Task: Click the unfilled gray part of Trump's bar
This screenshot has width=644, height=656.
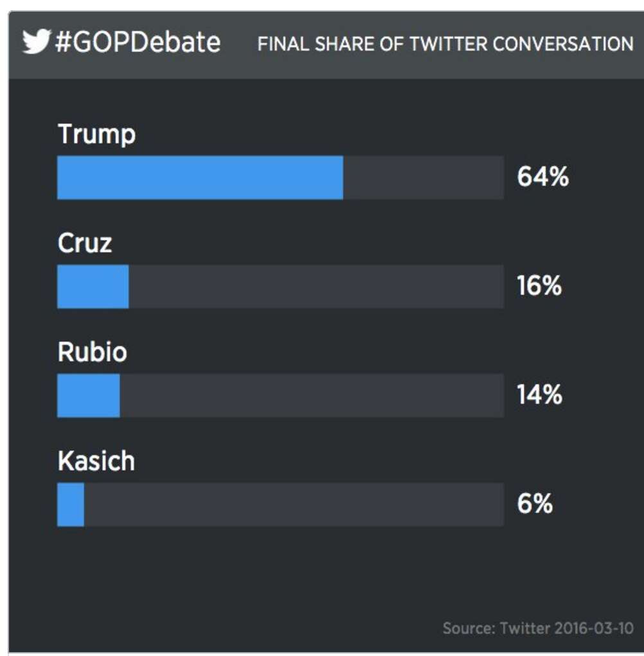Action: (423, 178)
